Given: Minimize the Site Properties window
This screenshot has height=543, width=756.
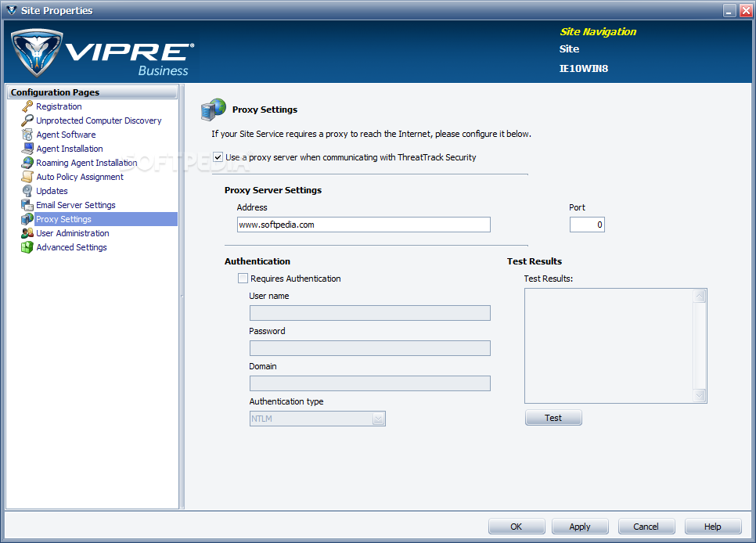Looking at the screenshot, I should 730,11.
